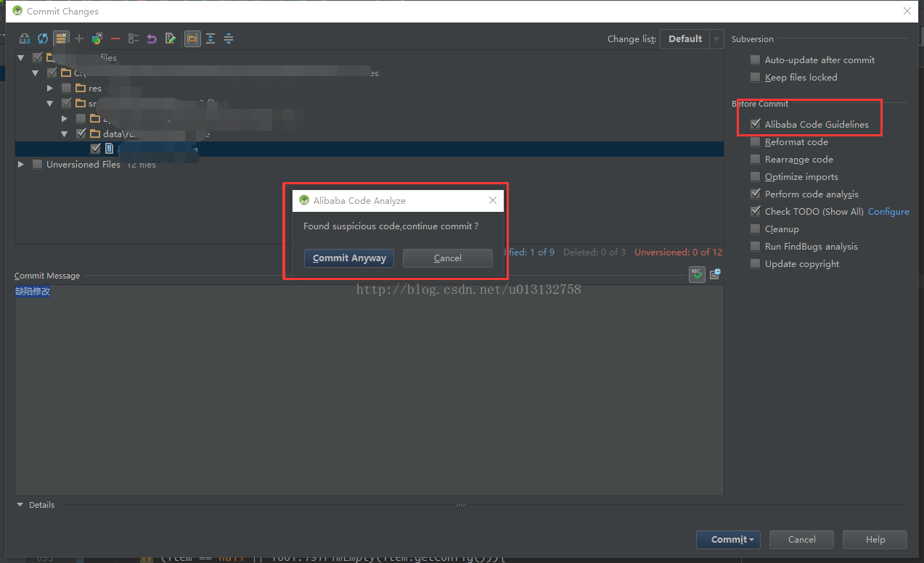The height and width of the screenshot is (563, 924).
Task: Click the Jump to Source pencil icon
Action: [171, 38]
